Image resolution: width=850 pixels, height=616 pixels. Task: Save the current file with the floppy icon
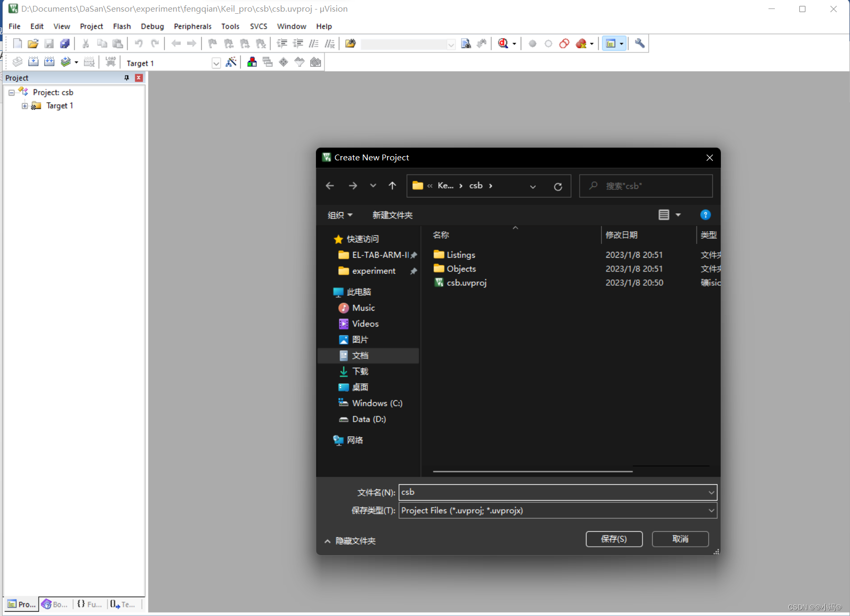point(49,43)
